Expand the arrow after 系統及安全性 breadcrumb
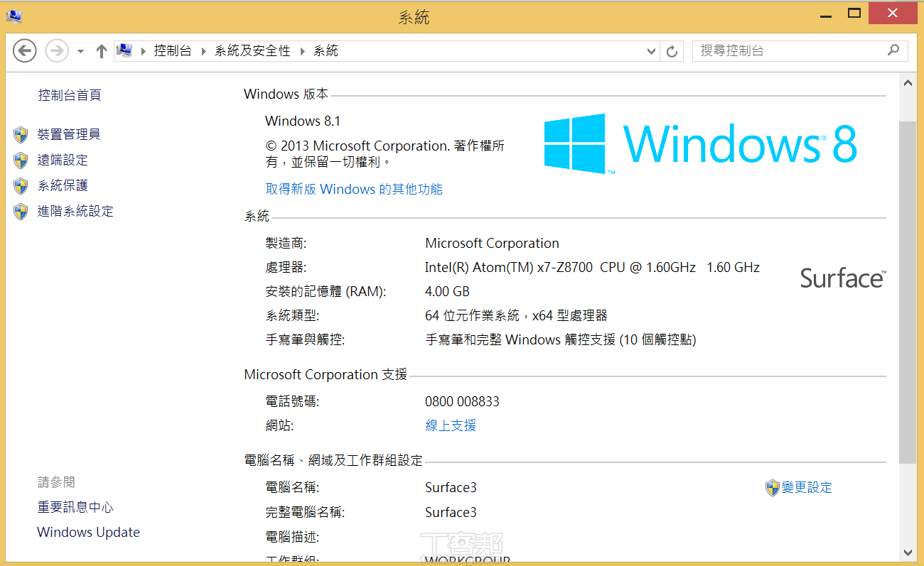 pyautogui.click(x=302, y=51)
